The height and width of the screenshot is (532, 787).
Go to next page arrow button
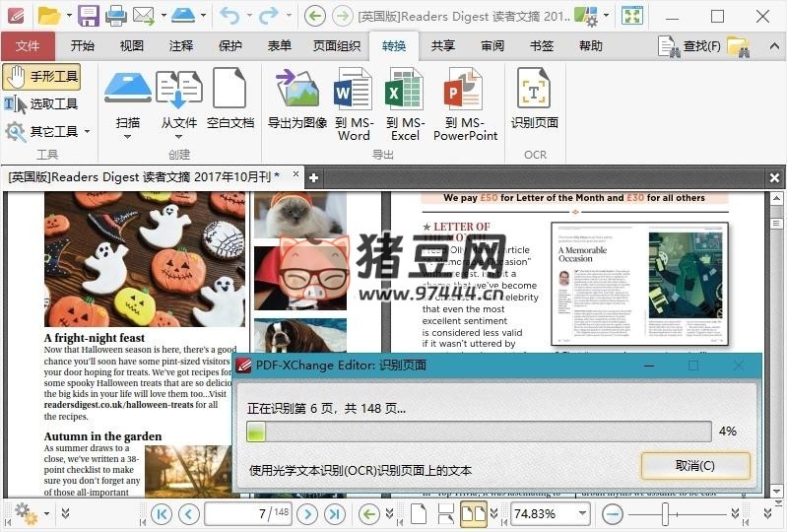[x=307, y=513]
